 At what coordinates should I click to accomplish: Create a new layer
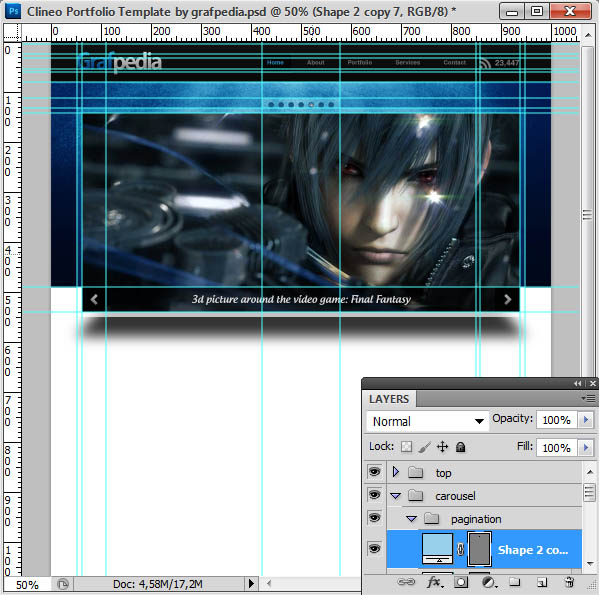point(542,582)
